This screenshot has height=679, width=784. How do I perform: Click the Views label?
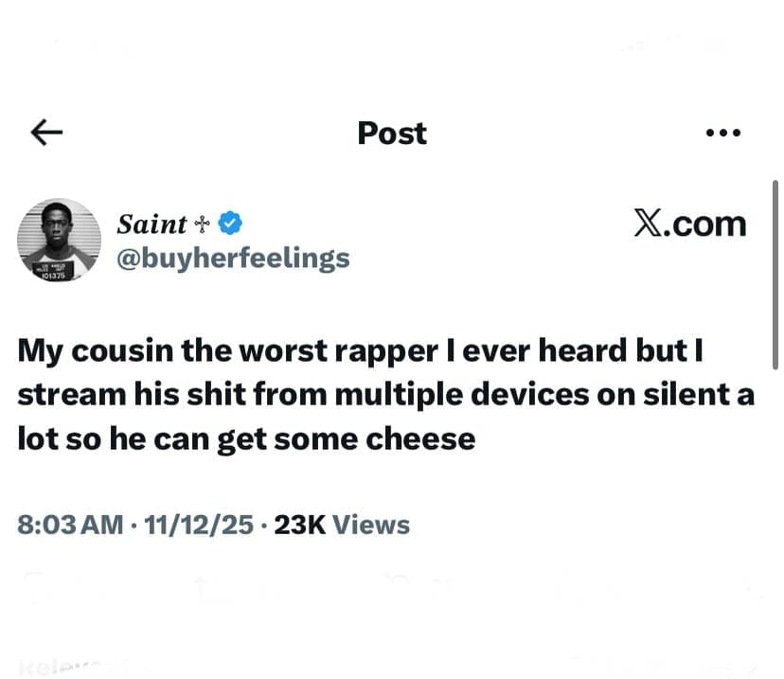(x=372, y=525)
